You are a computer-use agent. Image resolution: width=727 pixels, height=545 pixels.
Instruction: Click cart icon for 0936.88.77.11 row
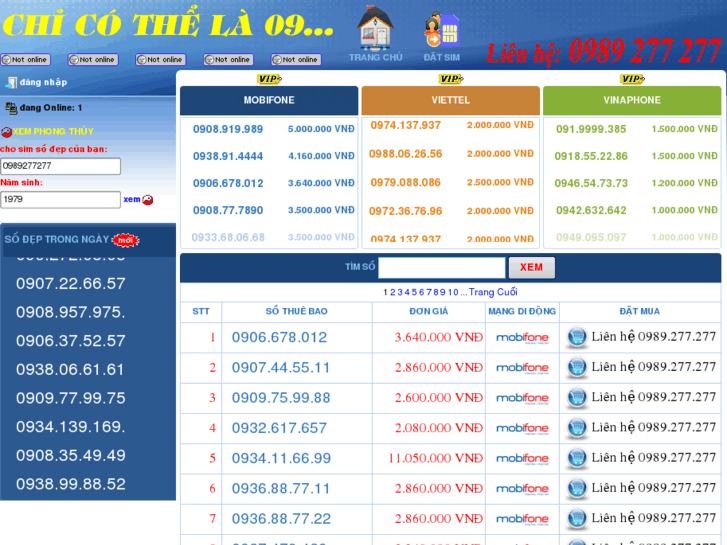(577, 488)
